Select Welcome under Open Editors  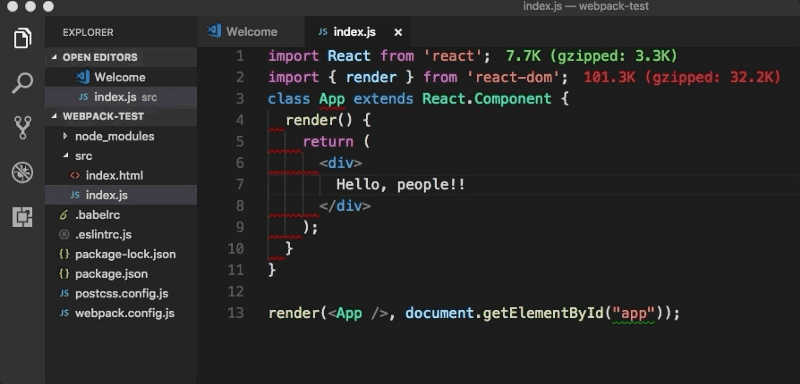121,77
